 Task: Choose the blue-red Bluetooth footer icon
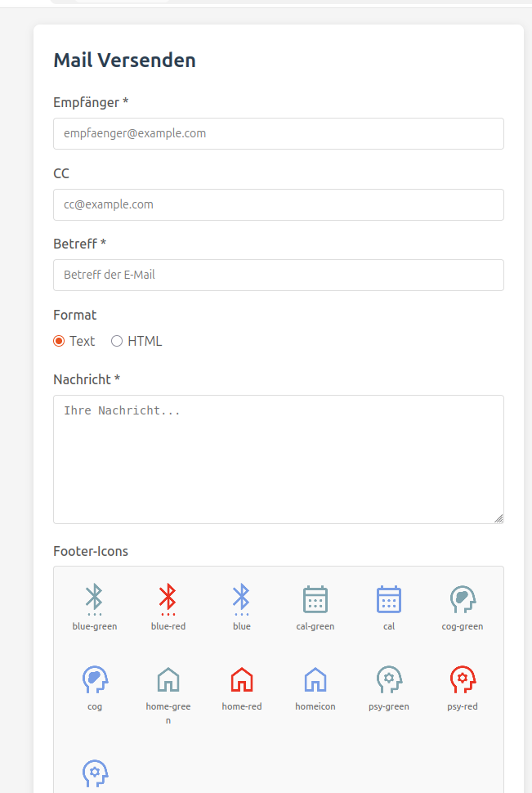(168, 599)
